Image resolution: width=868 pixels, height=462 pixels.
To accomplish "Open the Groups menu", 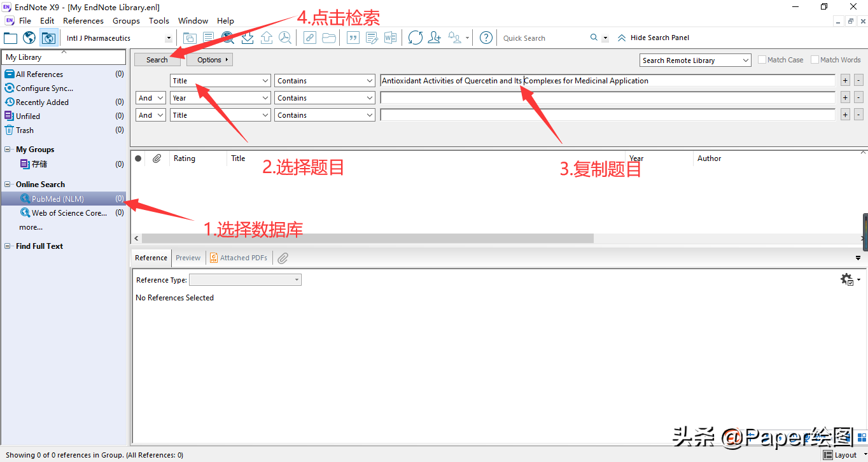I will pyautogui.click(x=126, y=21).
